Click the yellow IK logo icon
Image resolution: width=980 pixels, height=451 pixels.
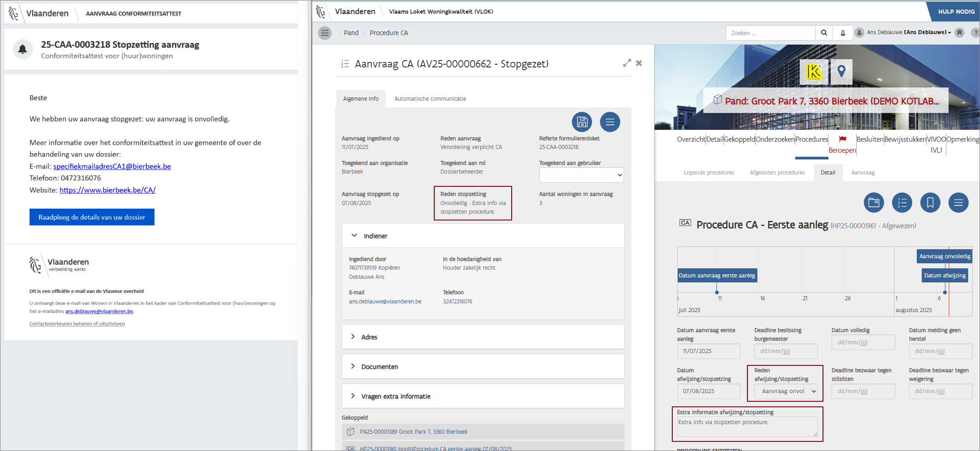click(813, 72)
